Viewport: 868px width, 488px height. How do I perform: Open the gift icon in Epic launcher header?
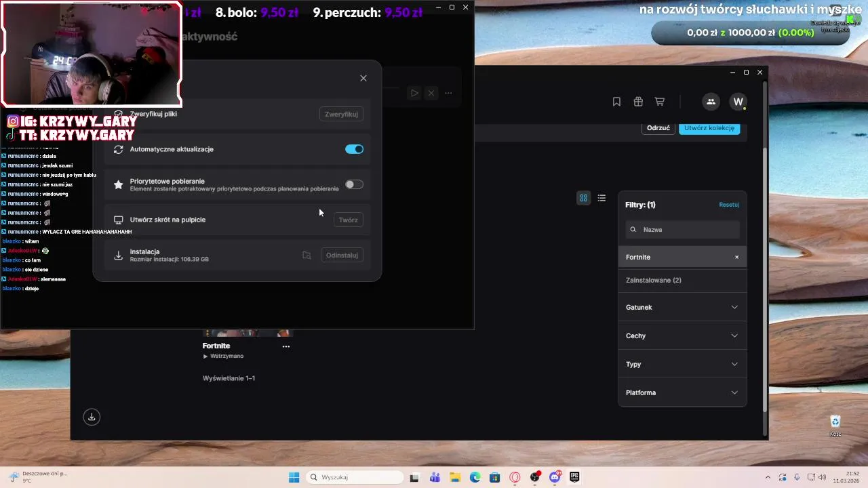pos(638,102)
